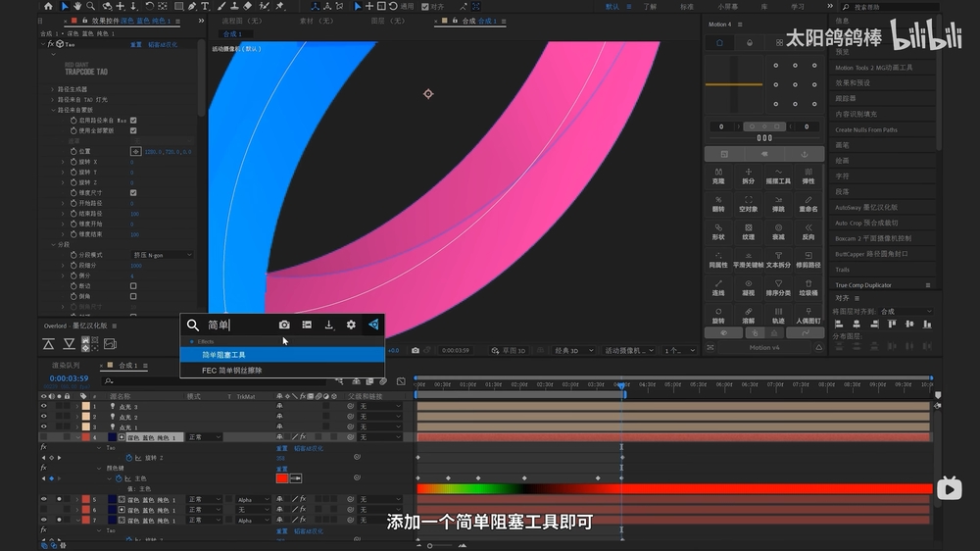Open the 将图层对齐到 合成 dropdown

click(906, 312)
